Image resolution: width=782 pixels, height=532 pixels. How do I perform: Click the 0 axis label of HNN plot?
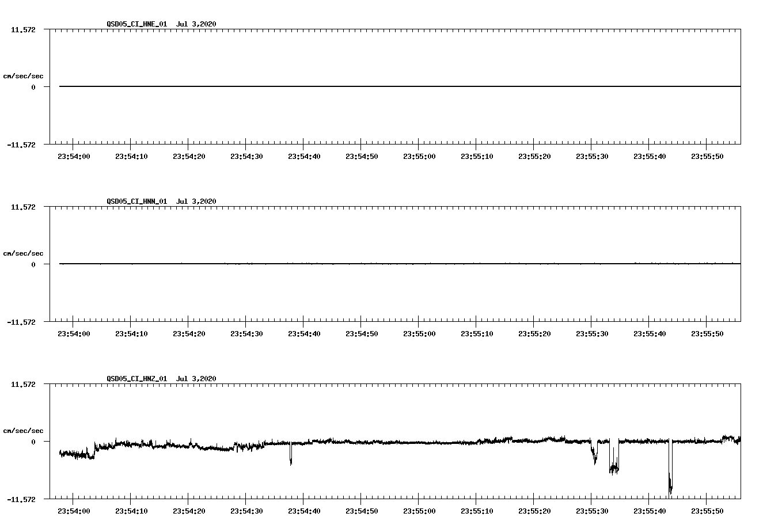click(x=33, y=264)
